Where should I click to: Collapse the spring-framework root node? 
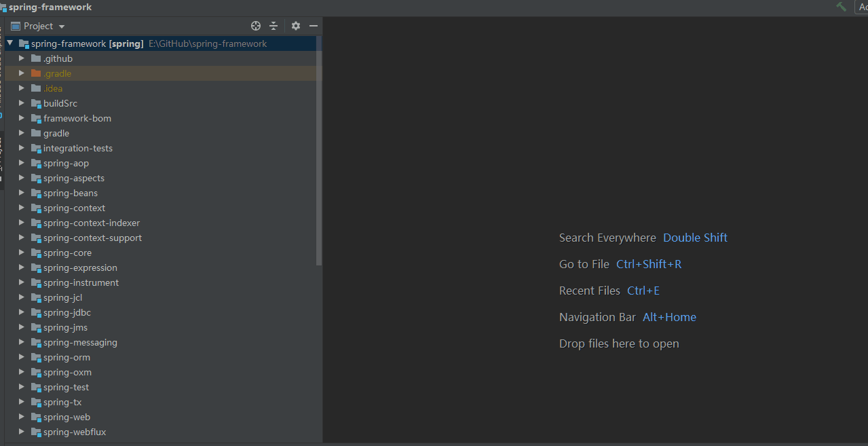pyautogui.click(x=10, y=43)
